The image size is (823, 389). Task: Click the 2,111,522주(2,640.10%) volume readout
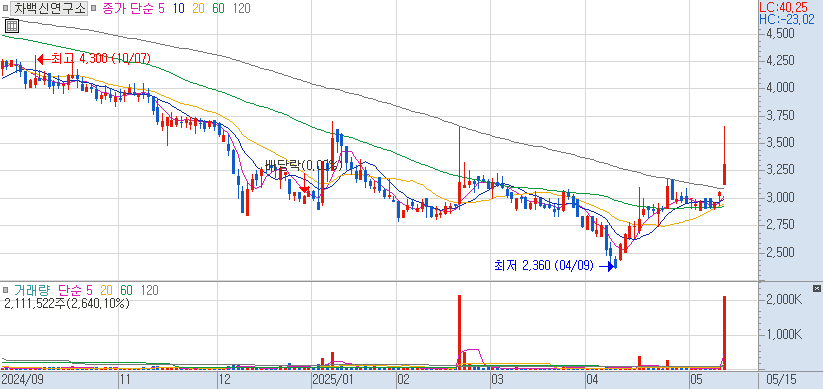[x=67, y=303]
